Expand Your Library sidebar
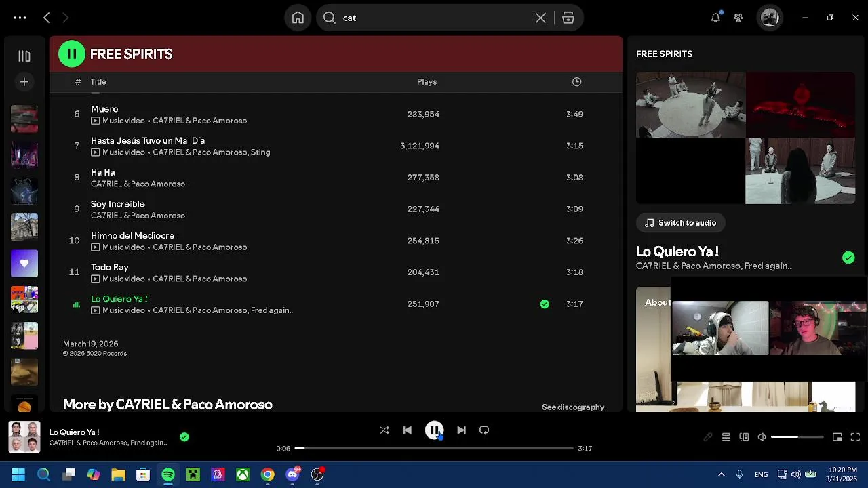Viewport: 868px width, 488px height. [24, 56]
